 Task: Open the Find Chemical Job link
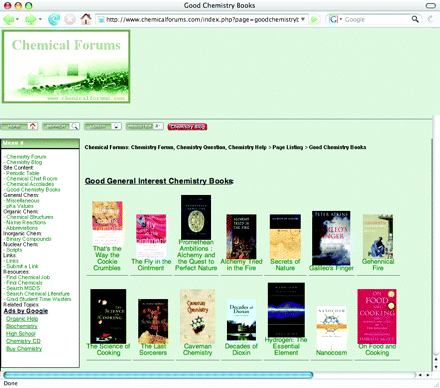coord(28,277)
